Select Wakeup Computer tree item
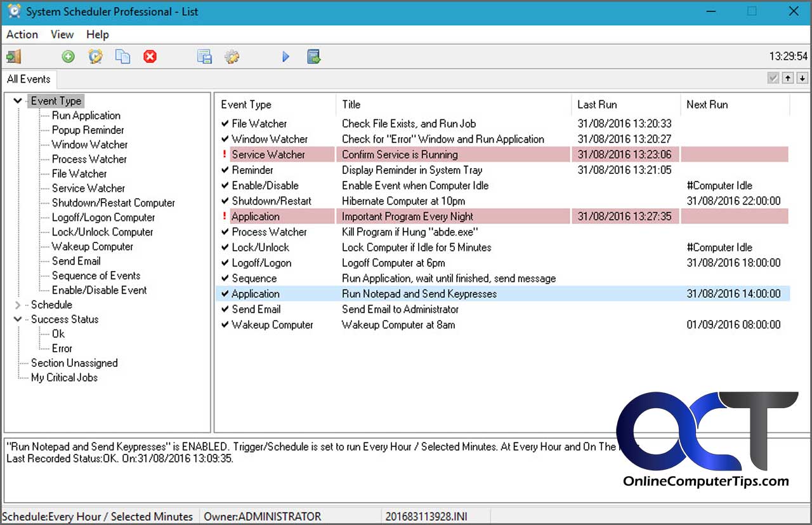Viewport: 812px width, 525px height. coord(93,247)
